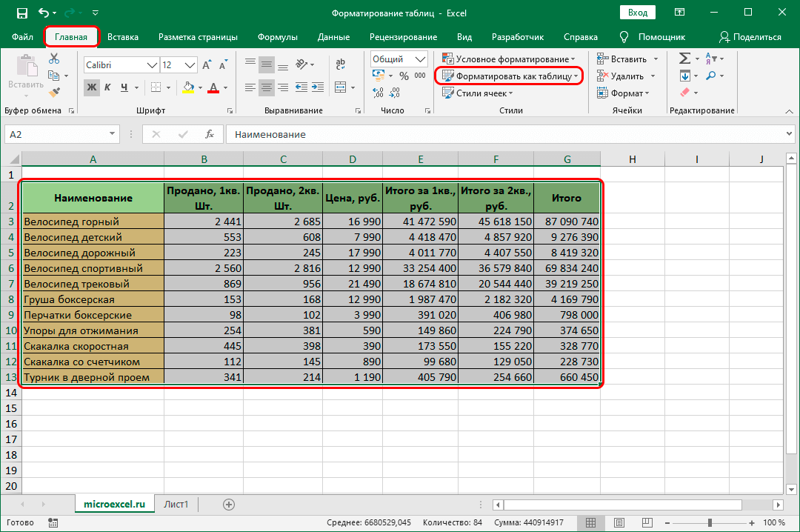Screen dimensions: 800x532
Task: Click the AutoSum sigma icon
Action: [684, 59]
